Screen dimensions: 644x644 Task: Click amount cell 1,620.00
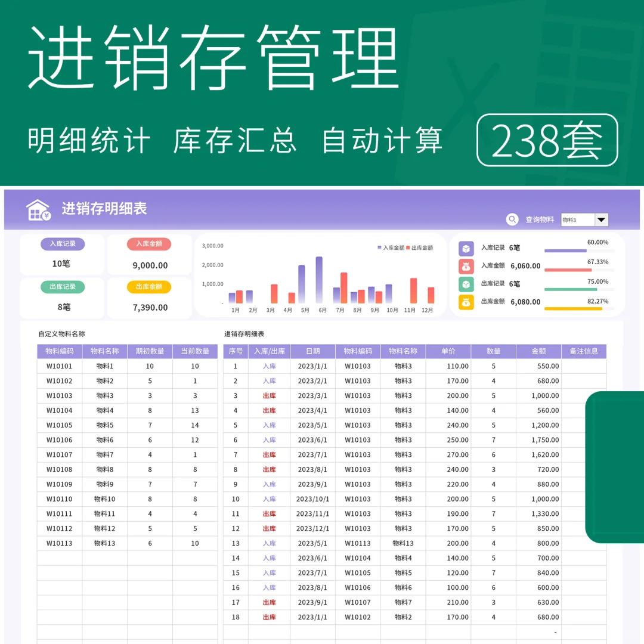(x=538, y=455)
